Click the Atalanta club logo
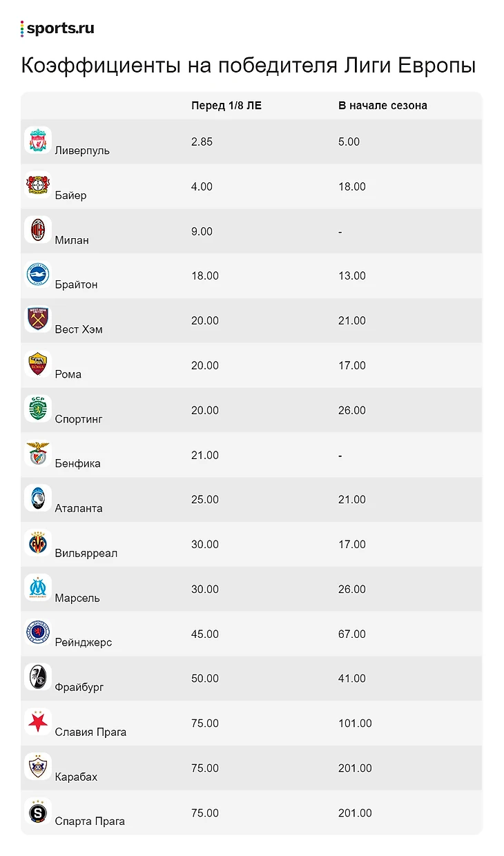Viewport: 504px width, 856px height. coord(37,498)
